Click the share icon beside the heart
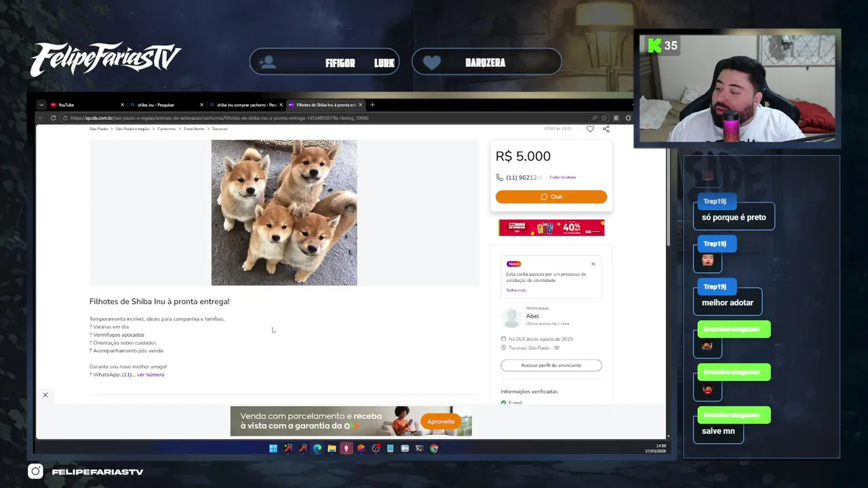 (606, 129)
